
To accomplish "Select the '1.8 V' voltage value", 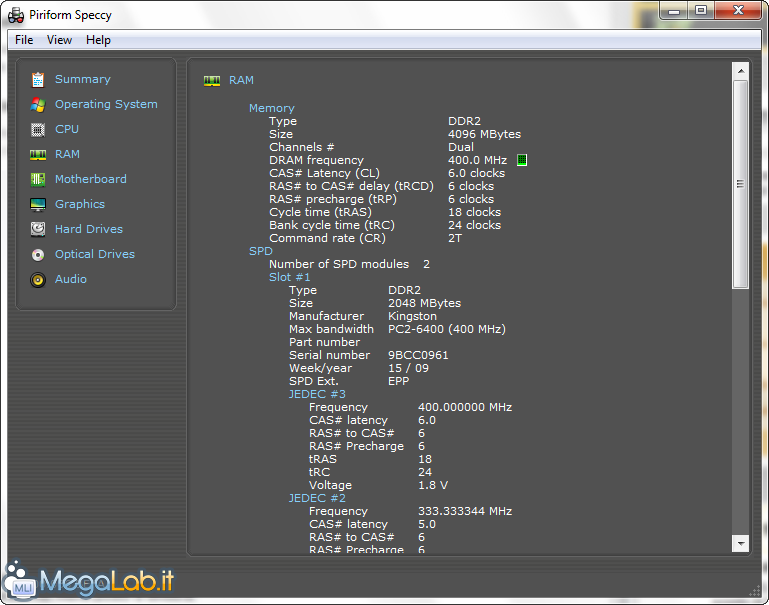I will (x=433, y=485).
